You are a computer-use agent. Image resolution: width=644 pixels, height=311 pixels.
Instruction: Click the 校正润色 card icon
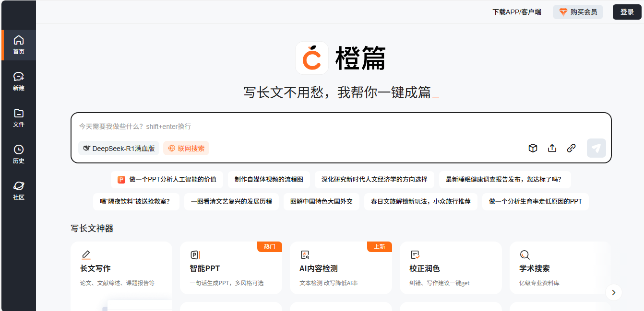(415, 254)
